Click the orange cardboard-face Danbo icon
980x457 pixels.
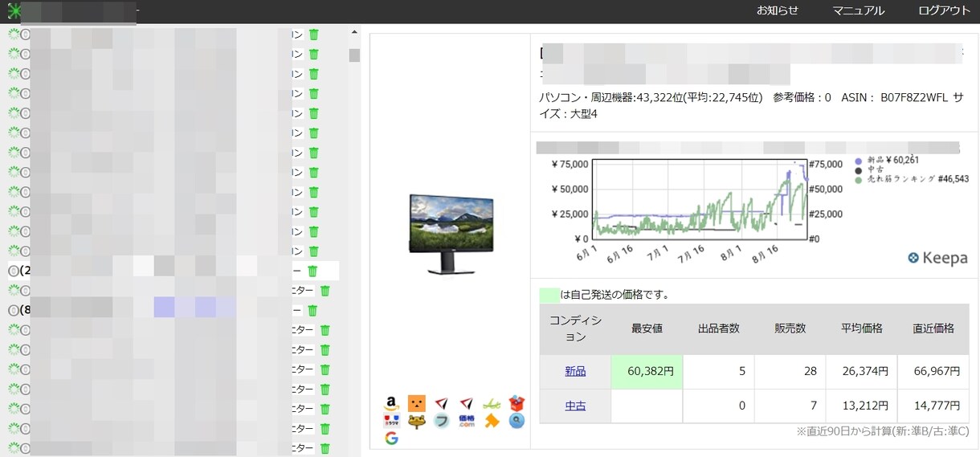[x=416, y=403]
